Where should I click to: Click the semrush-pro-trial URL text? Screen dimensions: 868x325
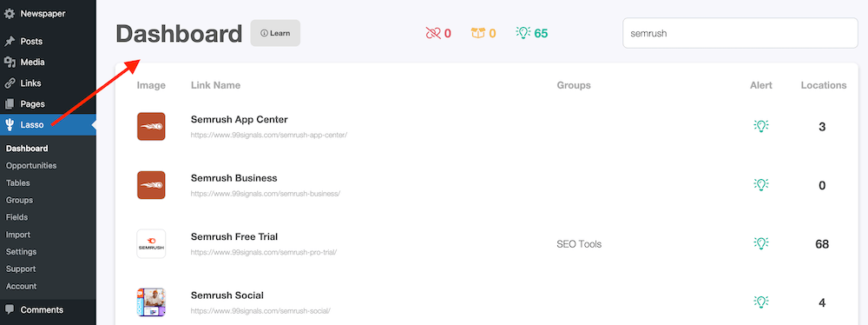pos(264,252)
